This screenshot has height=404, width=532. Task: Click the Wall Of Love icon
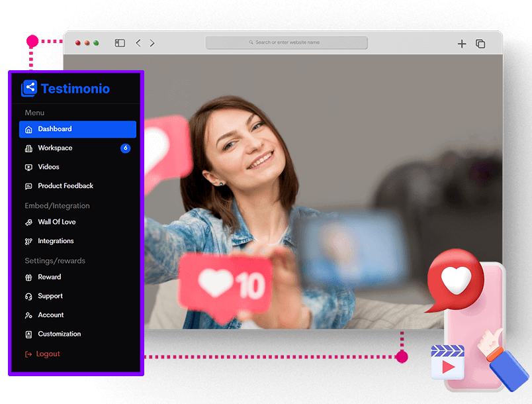pos(28,223)
